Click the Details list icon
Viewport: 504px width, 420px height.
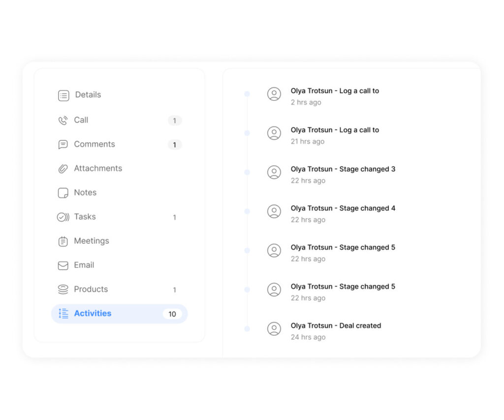coord(63,96)
